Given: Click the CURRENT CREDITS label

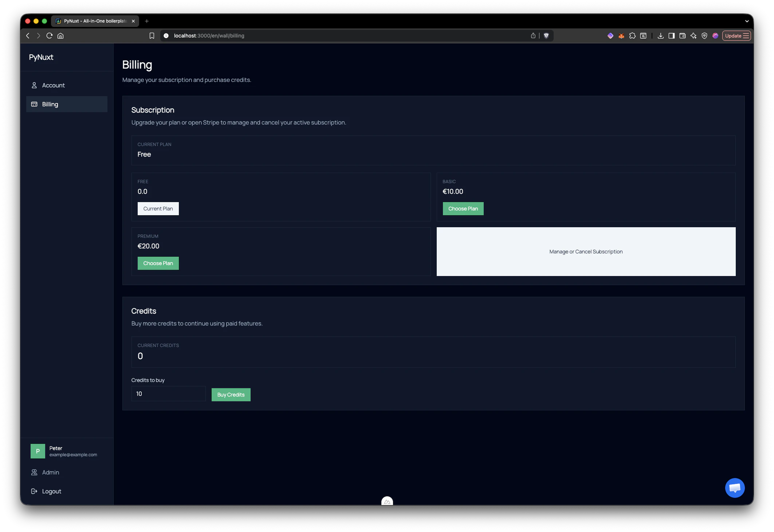Looking at the screenshot, I should (158, 346).
